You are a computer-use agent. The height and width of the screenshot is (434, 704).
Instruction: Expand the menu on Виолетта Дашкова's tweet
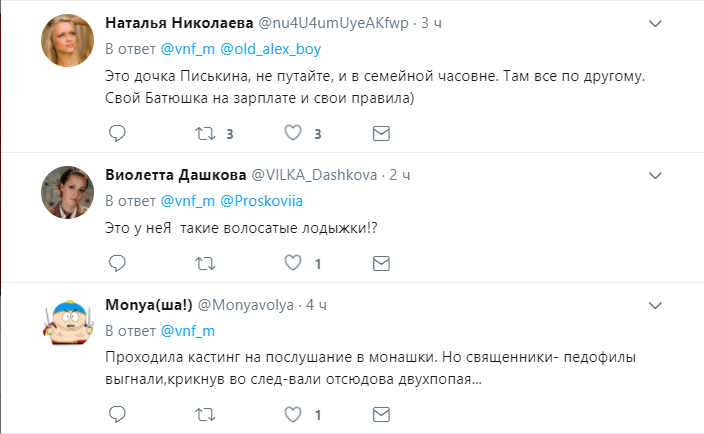[656, 172]
